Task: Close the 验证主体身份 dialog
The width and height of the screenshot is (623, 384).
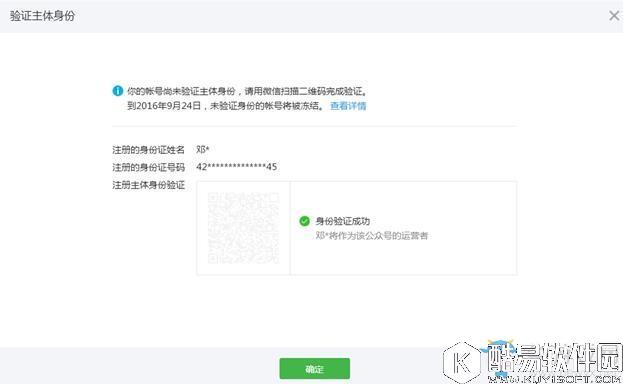Action: pos(614,16)
